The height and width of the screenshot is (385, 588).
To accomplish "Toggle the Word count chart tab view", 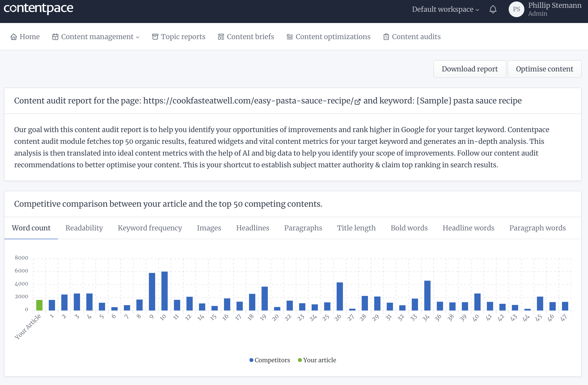I will [31, 228].
